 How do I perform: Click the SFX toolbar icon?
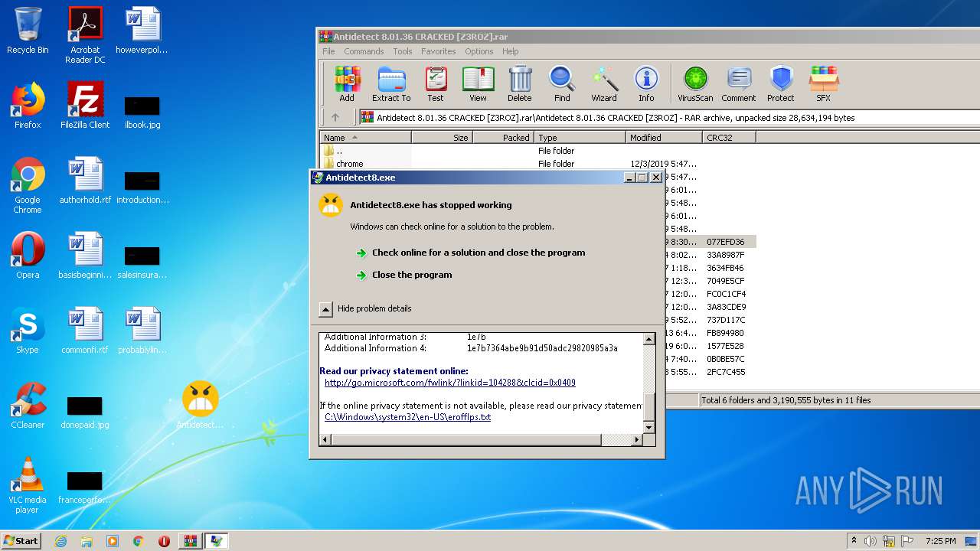point(823,83)
